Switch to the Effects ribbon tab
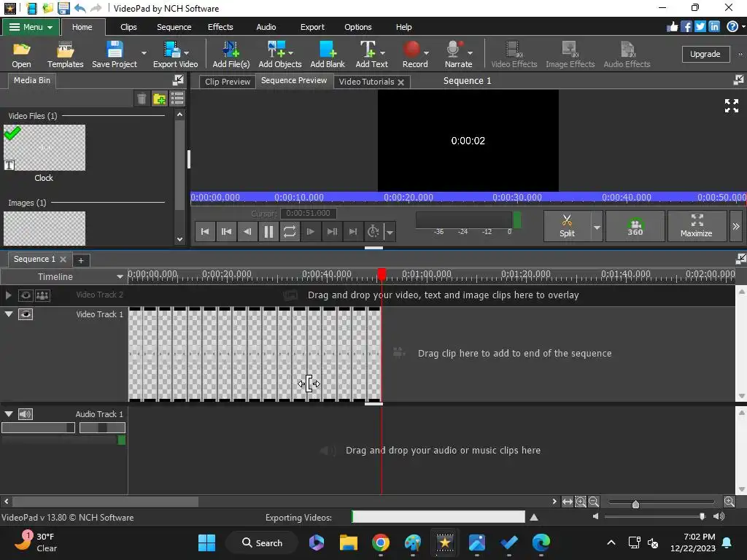The width and height of the screenshot is (747, 560). [220, 27]
